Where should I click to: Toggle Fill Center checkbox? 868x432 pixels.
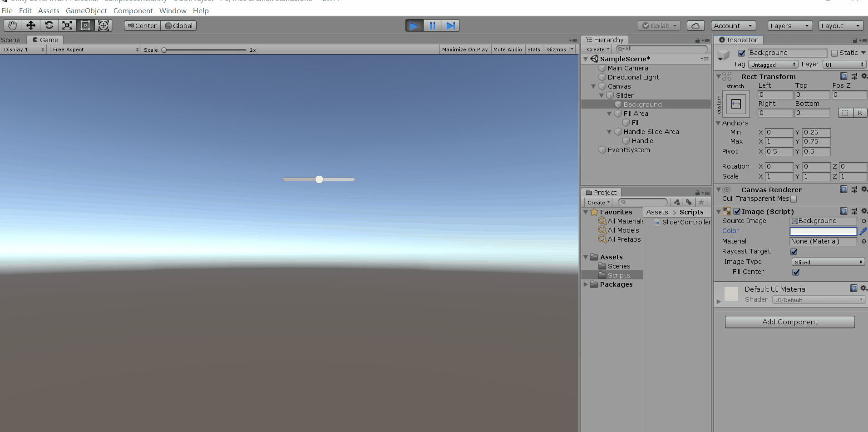tap(796, 272)
